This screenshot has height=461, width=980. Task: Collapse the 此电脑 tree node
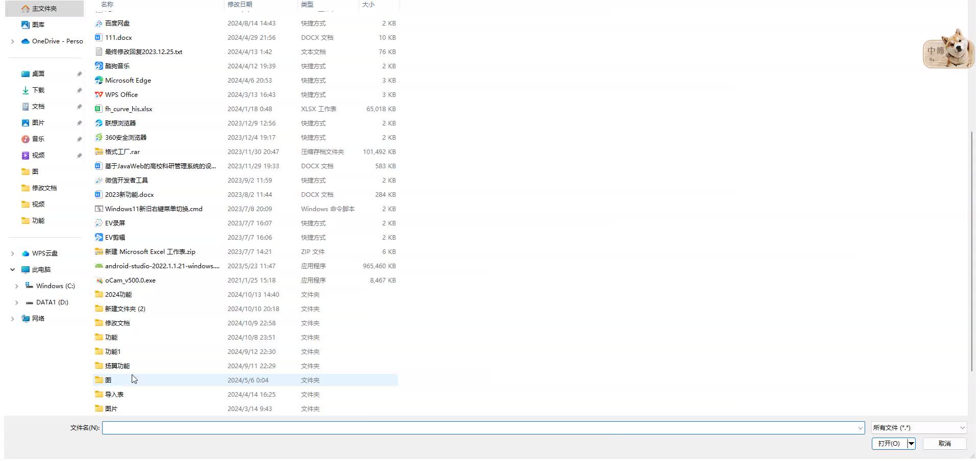[x=12, y=270]
